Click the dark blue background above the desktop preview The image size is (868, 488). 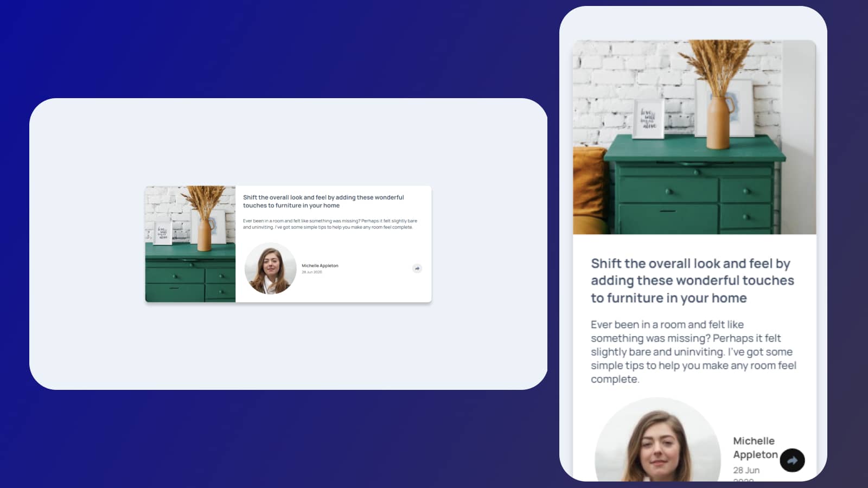[271, 49]
